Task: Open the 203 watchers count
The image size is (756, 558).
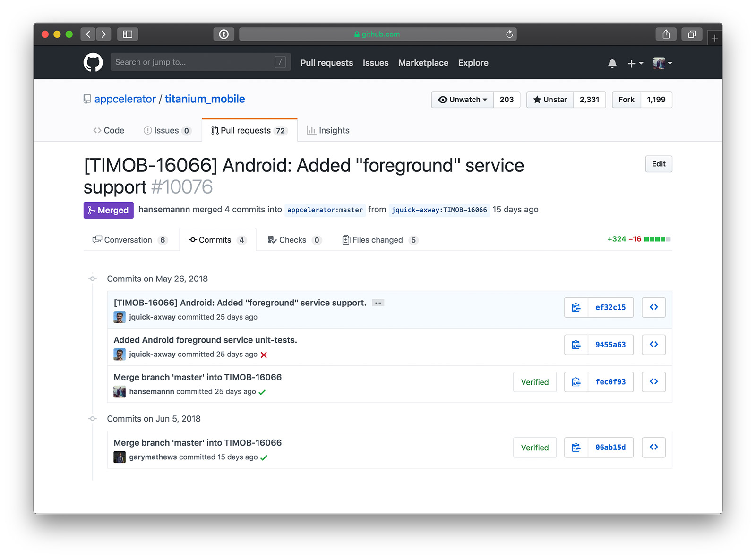Action: click(x=507, y=100)
